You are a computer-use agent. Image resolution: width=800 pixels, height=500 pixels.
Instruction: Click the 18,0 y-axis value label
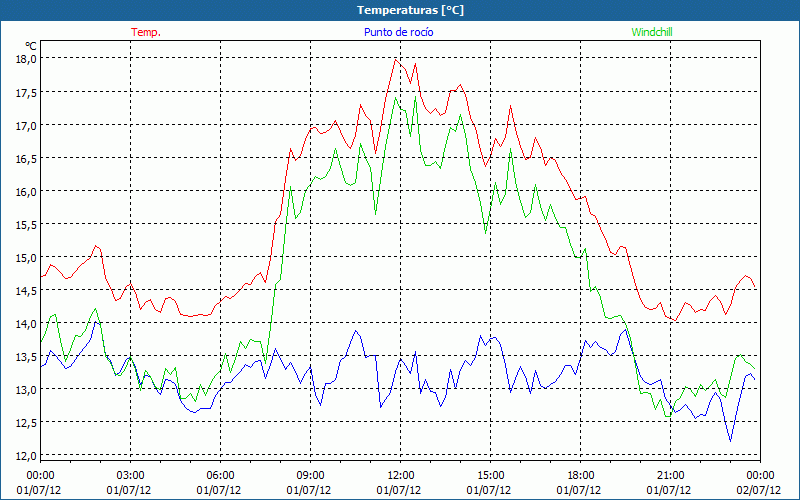[x=25, y=59]
